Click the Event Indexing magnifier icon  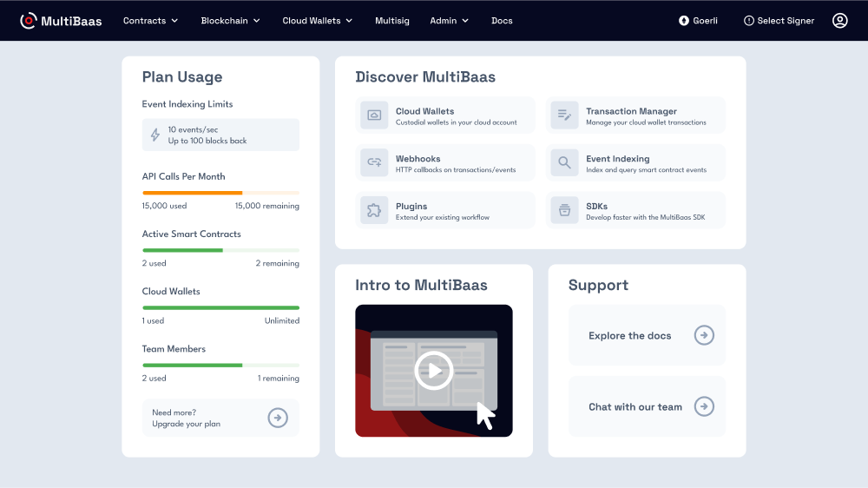(564, 163)
